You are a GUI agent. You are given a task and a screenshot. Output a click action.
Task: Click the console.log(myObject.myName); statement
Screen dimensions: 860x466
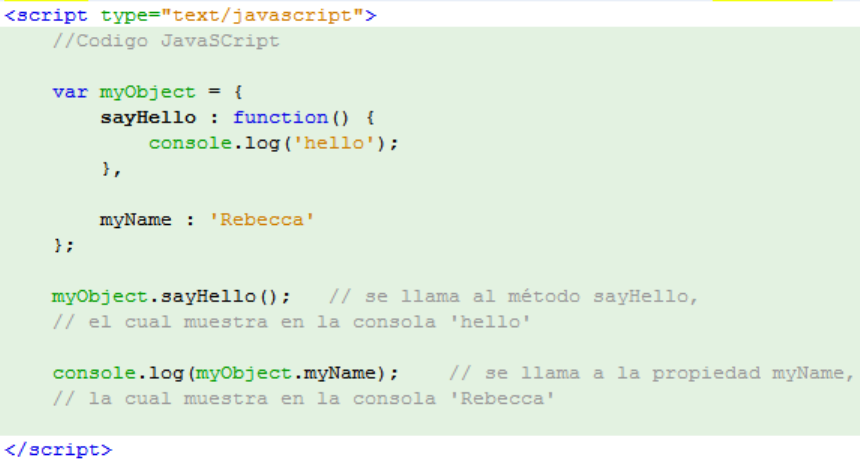225,373
